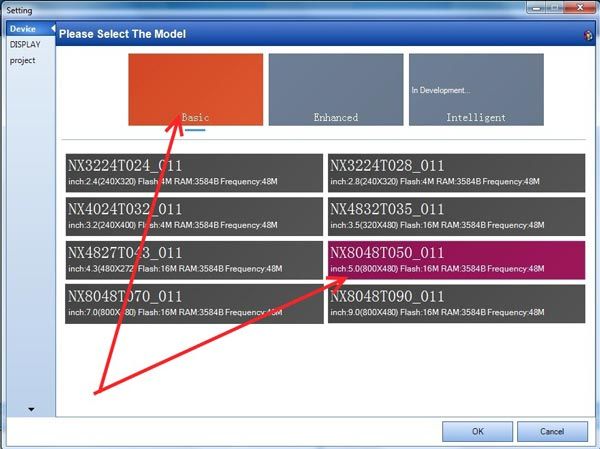Select model NX3224T028_011
The height and width of the screenshot is (449, 600).
[455, 172]
